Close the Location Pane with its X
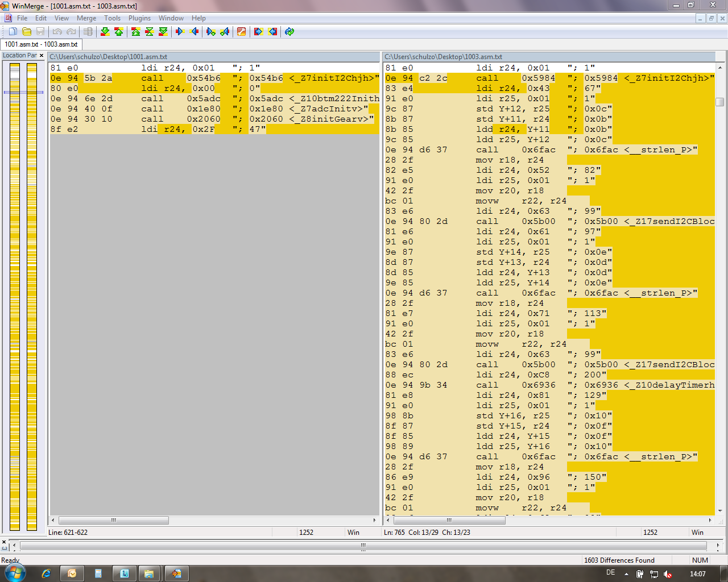The height and width of the screenshot is (582, 728). coord(42,55)
